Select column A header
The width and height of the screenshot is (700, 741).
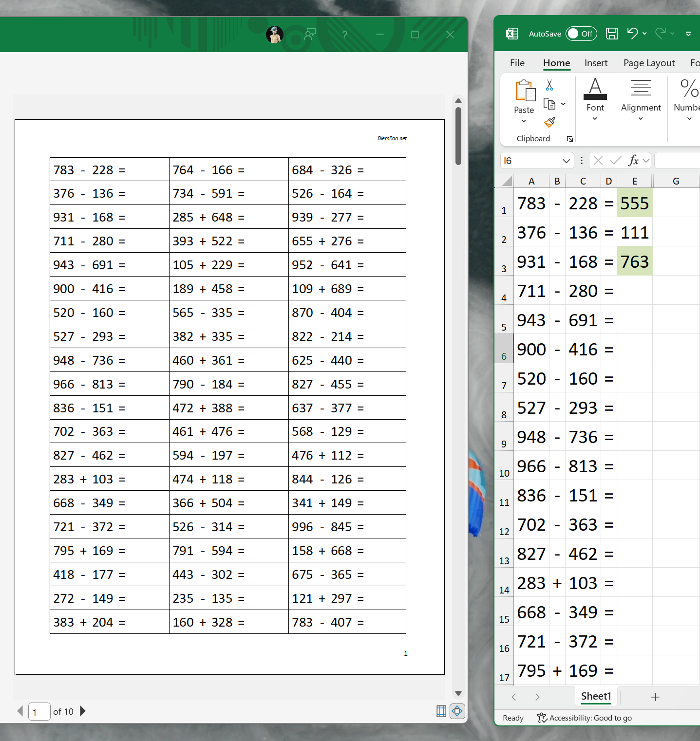[531, 182]
